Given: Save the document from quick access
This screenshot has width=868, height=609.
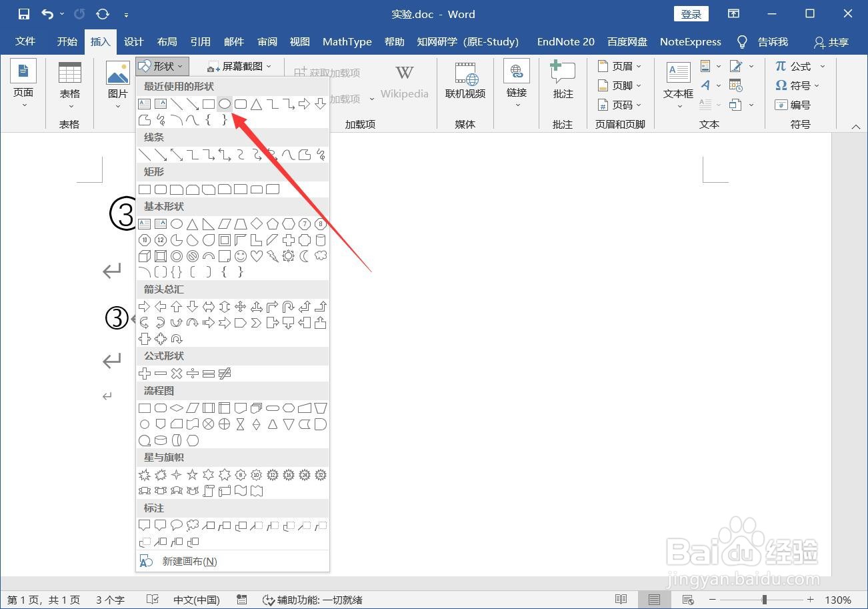Looking at the screenshot, I should 24,14.
